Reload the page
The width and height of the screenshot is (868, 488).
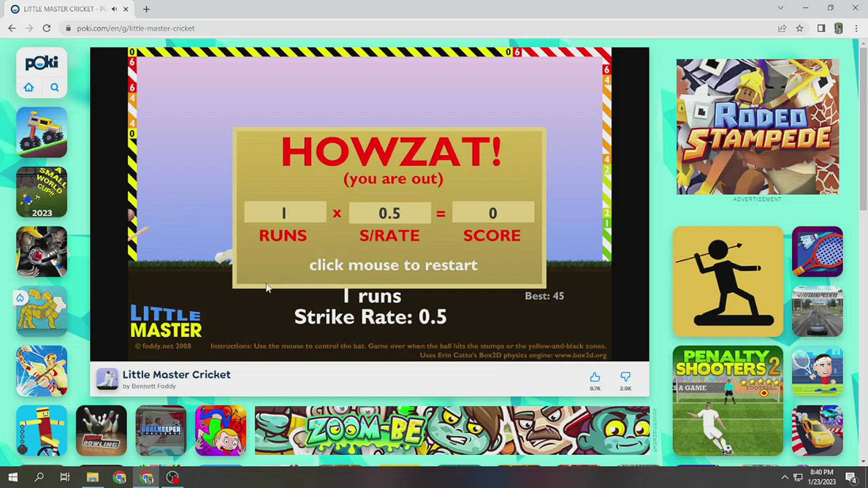(x=47, y=28)
